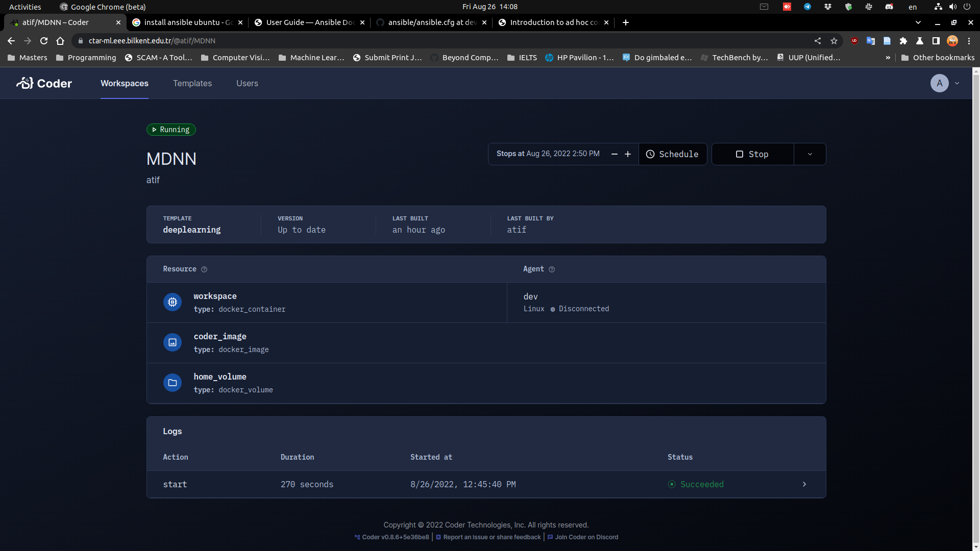The height and width of the screenshot is (551, 980).
Task: Share this page via share icon
Action: pyautogui.click(x=818, y=41)
